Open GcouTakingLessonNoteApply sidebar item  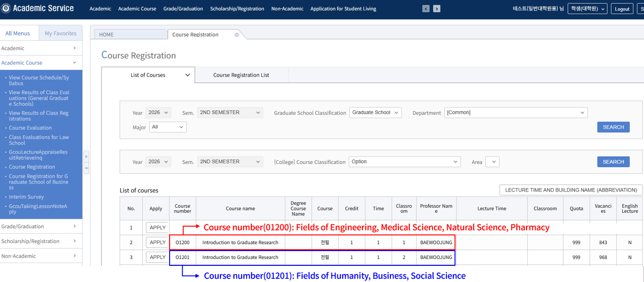click(38, 209)
